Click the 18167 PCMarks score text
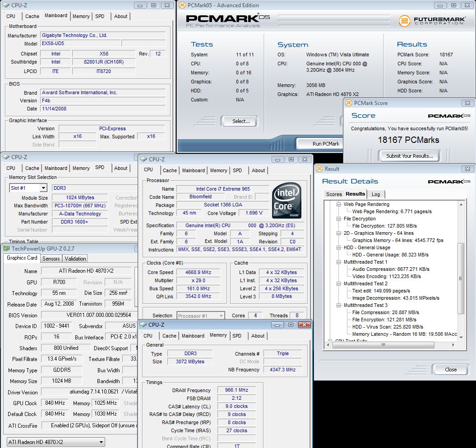 [x=408, y=140]
